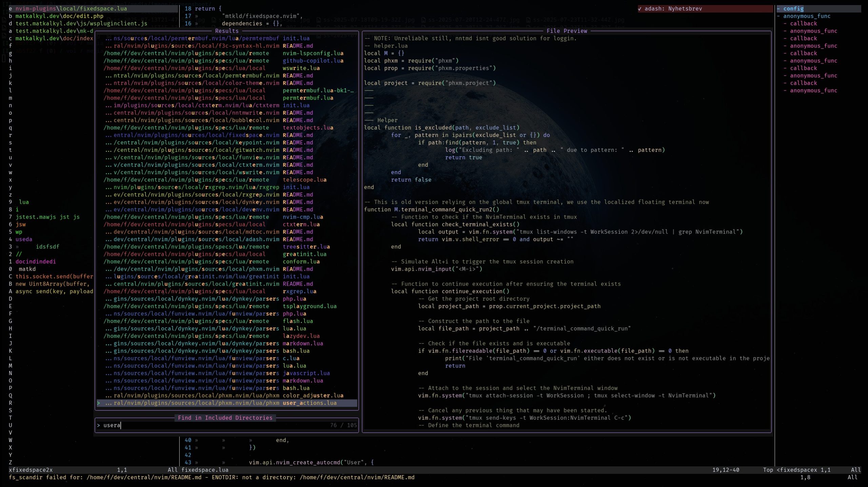Open devenv.nvim README.md result
This screenshot has width=868, height=487.
(x=226, y=209)
